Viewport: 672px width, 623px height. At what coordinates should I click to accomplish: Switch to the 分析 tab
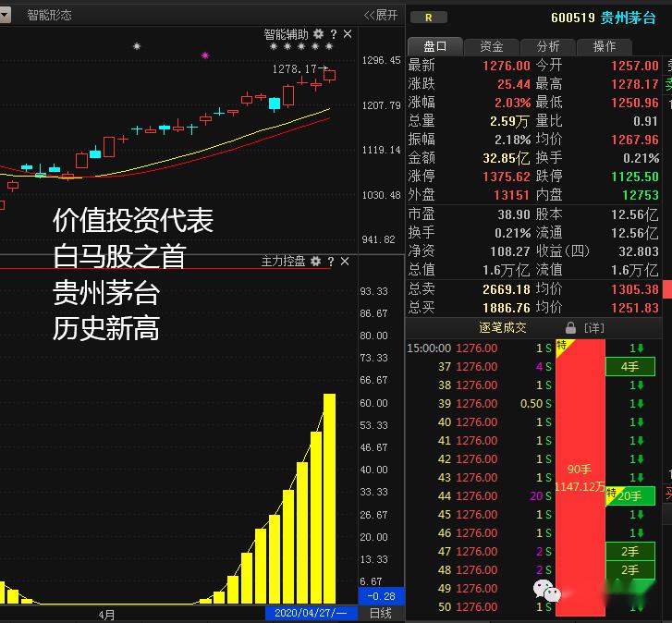click(548, 46)
